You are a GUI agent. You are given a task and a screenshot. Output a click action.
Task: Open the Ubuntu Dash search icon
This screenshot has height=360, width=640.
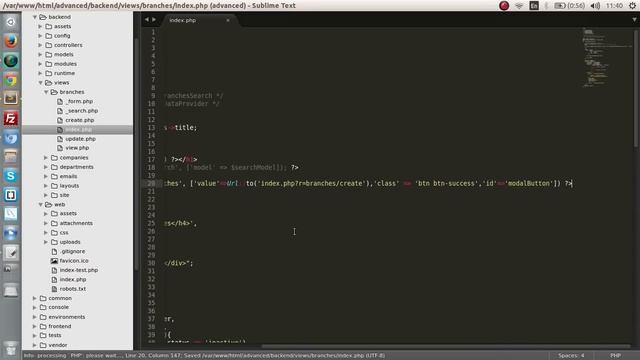11,22
